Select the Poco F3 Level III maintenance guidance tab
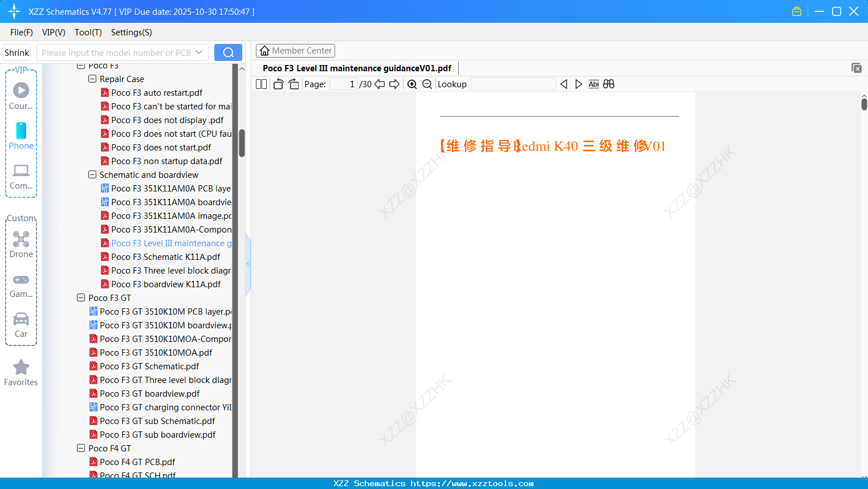Screen dimensions: 868x489 [x=358, y=68]
